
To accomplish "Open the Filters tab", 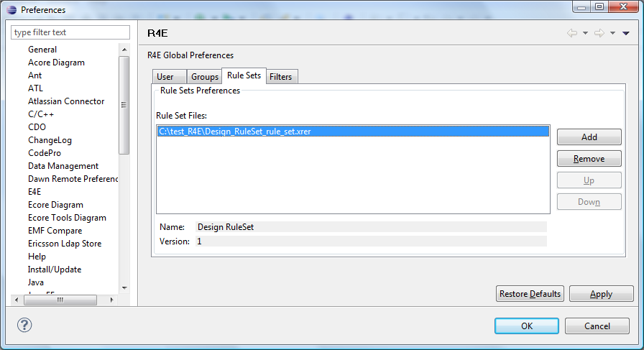I will pyautogui.click(x=282, y=77).
